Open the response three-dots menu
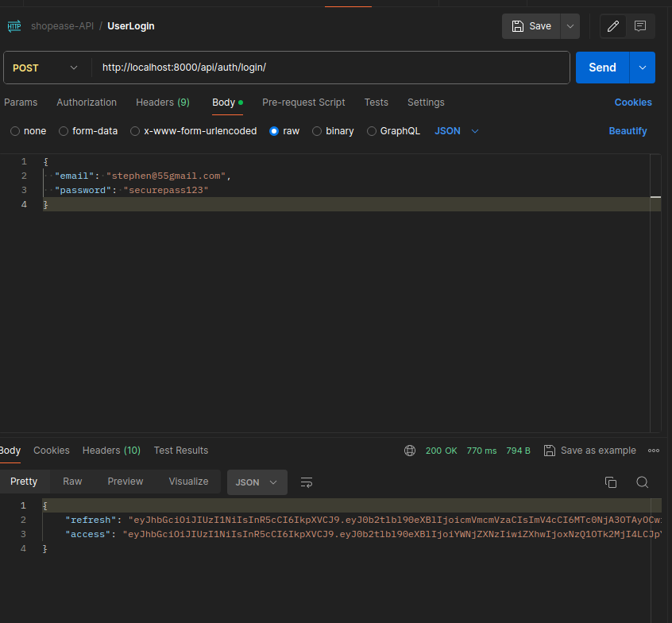 [654, 451]
